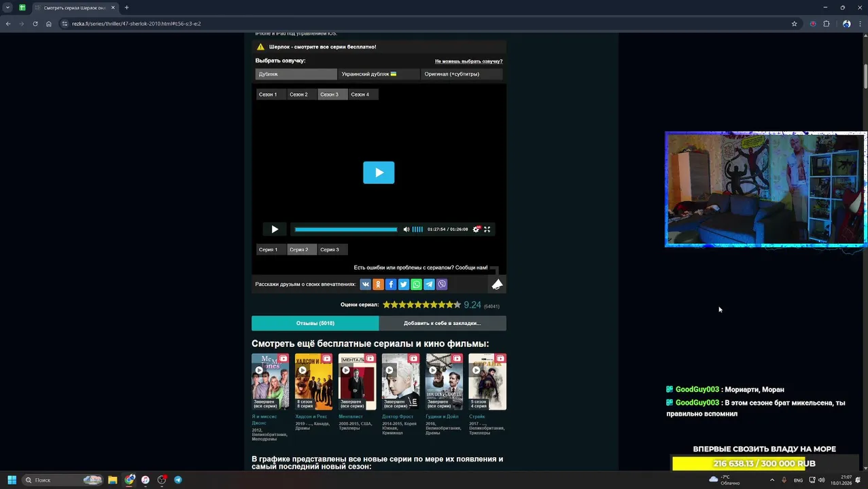Show hidden system tray icons chevron
Viewport: 868px width, 489px height.
(x=771, y=480)
